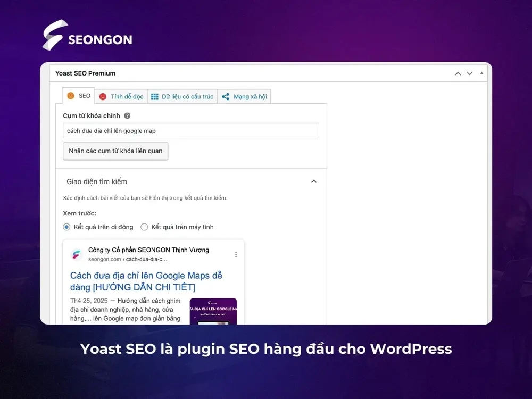Click the meta description text in preview
Viewport: 532px width, 399px height.
pyautogui.click(x=126, y=310)
